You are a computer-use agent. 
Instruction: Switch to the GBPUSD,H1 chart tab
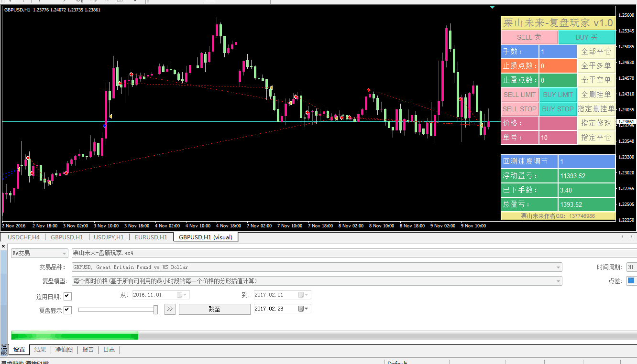point(67,237)
